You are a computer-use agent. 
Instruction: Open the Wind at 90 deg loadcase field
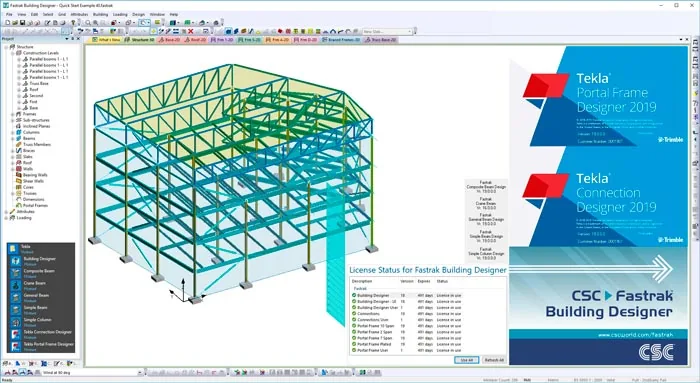point(92,372)
